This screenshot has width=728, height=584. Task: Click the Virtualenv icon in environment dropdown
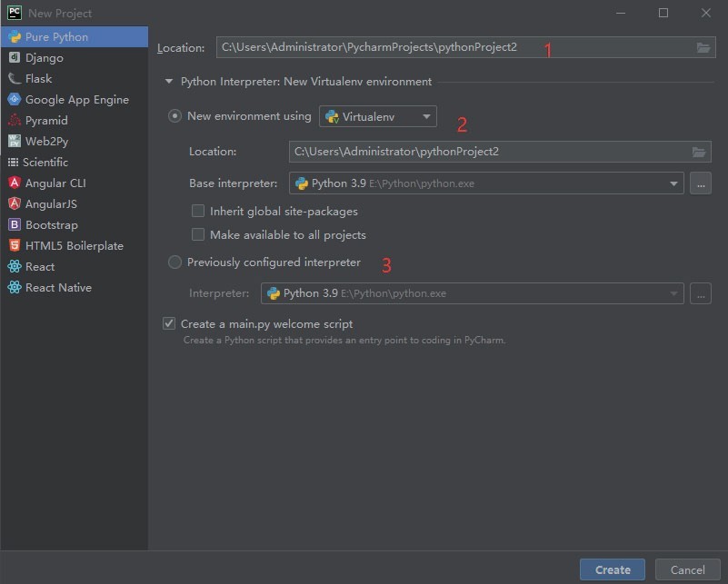point(332,116)
